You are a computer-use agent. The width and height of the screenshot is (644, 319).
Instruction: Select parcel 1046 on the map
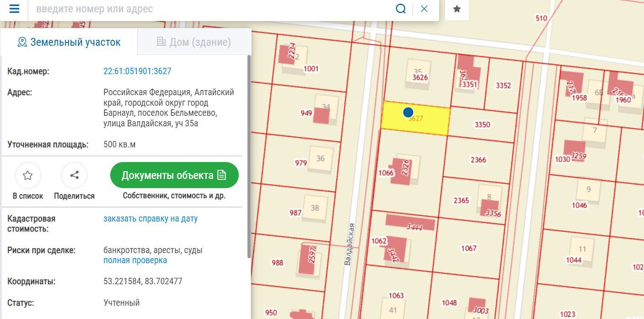(x=580, y=205)
